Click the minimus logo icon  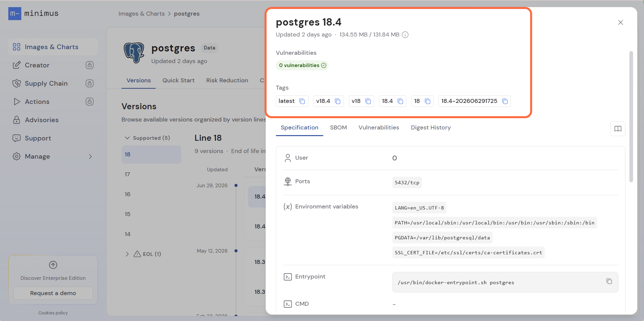pyautogui.click(x=15, y=14)
